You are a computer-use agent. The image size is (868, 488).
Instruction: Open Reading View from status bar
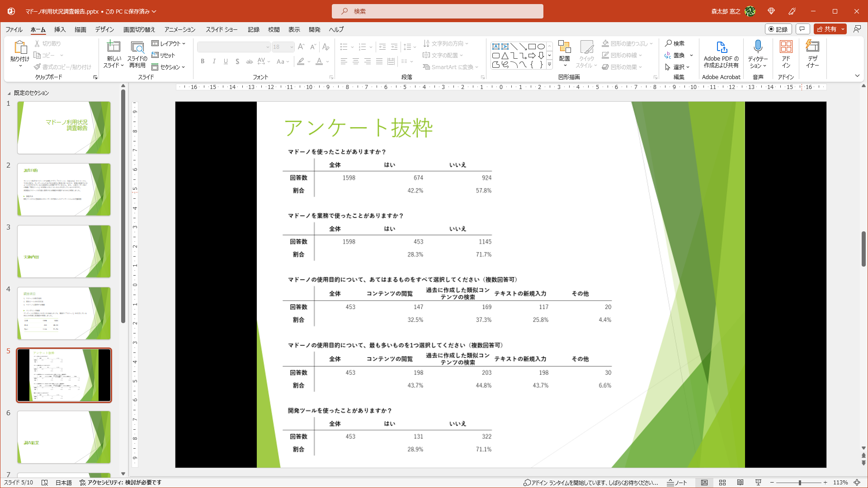click(x=740, y=483)
